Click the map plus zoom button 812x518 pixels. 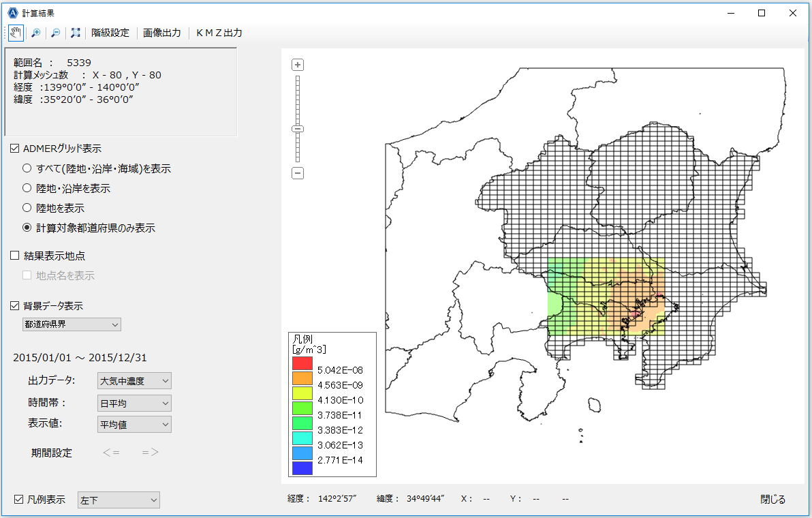tap(298, 65)
